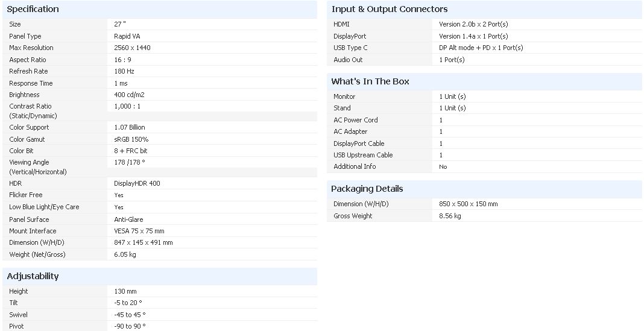Click the Input & Output Connectors header
Image resolution: width=644 pixels, height=331 pixels.
(x=390, y=9)
